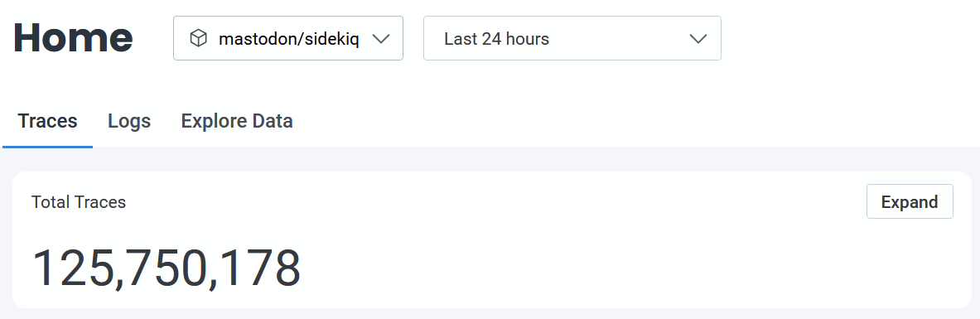Open the Last 24 hours time range dropdown
Screen dimensions: 980x319
pyautogui.click(x=572, y=38)
